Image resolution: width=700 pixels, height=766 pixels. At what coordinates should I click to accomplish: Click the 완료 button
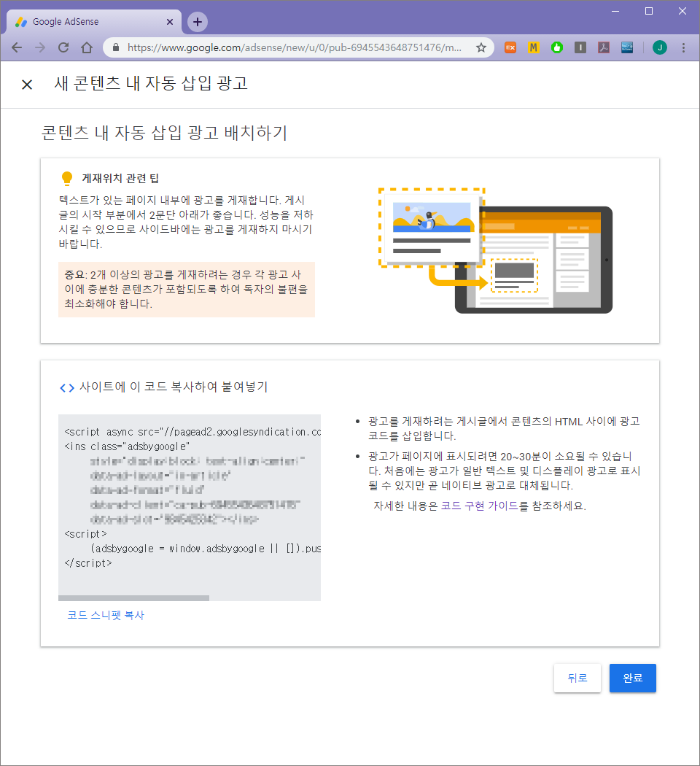633,678
